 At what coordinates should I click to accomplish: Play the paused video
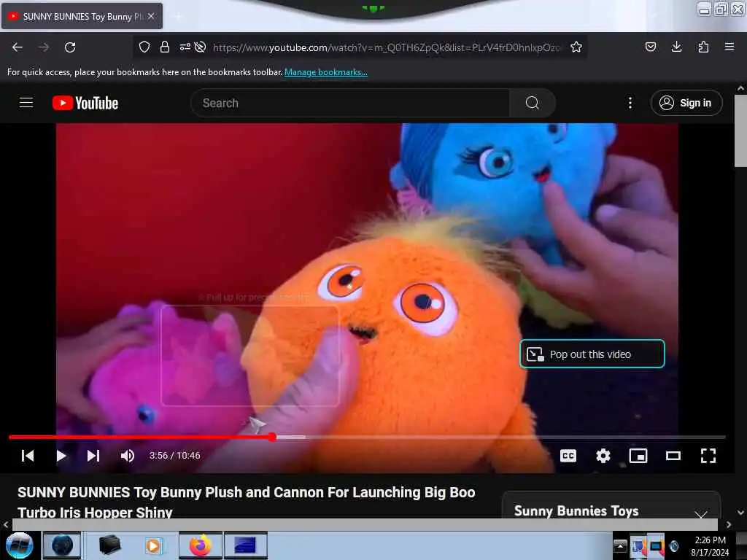(61, 456)
